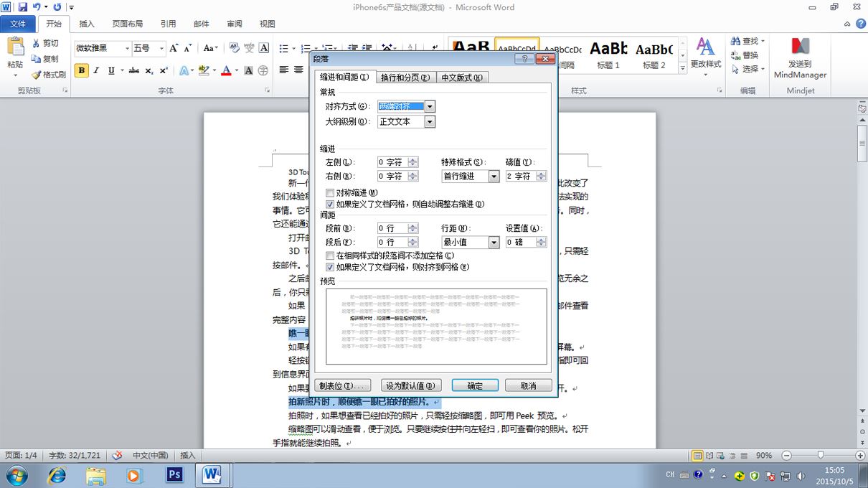
Task: Apply strikethrough (abc) formatting
Action: [x=133, y=70]
